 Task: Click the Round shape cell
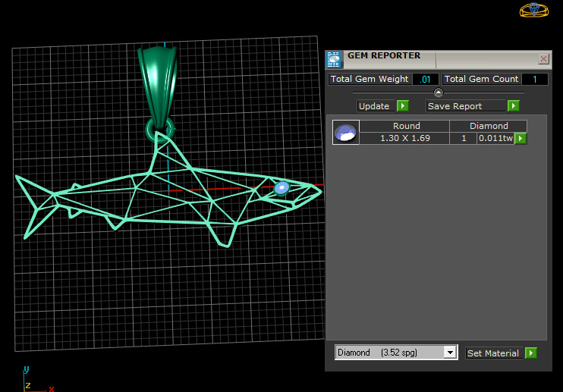404,126
